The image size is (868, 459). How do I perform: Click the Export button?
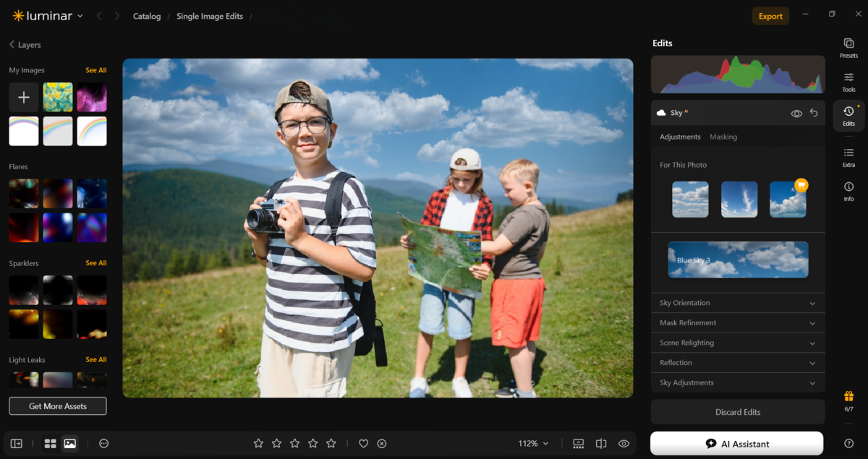point(770,16)
